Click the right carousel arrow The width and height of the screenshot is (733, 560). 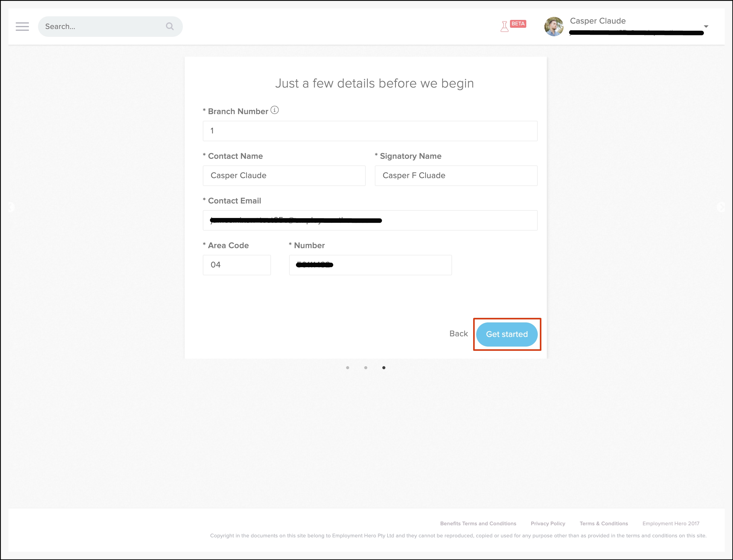coord(721,207)
